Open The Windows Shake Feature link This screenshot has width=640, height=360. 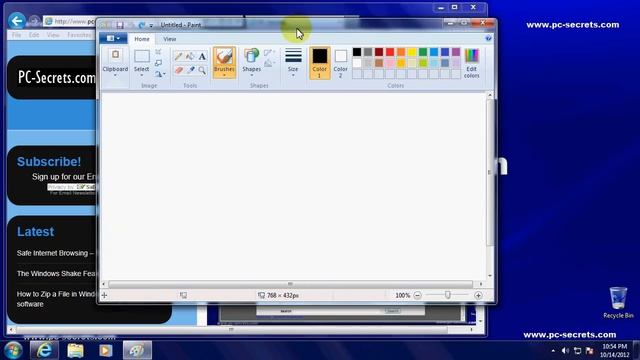coord(56,273)
